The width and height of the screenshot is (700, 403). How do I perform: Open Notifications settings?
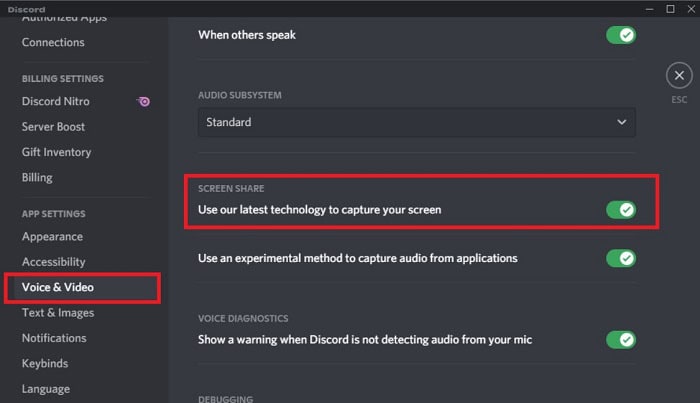pyautogui.click(x=54, y=338)
